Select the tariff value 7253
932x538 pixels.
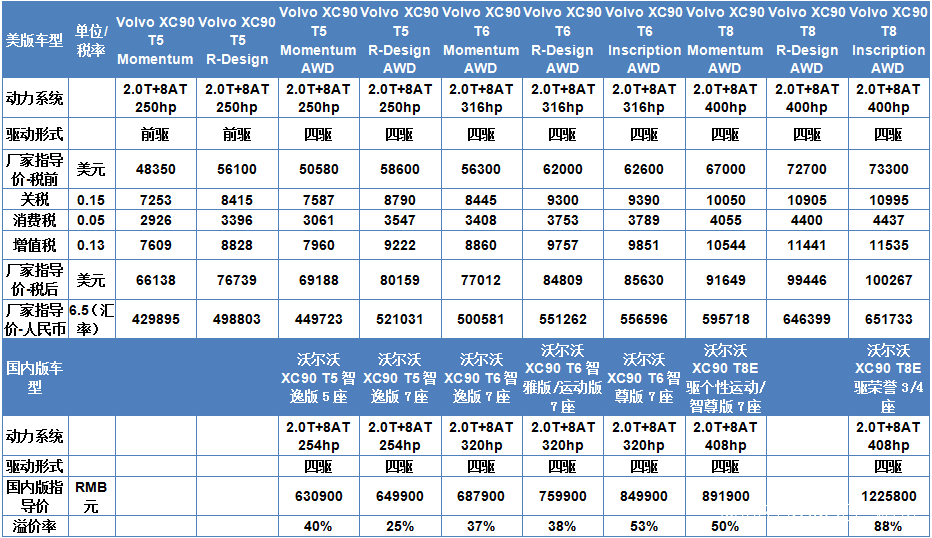pos(155,200)
